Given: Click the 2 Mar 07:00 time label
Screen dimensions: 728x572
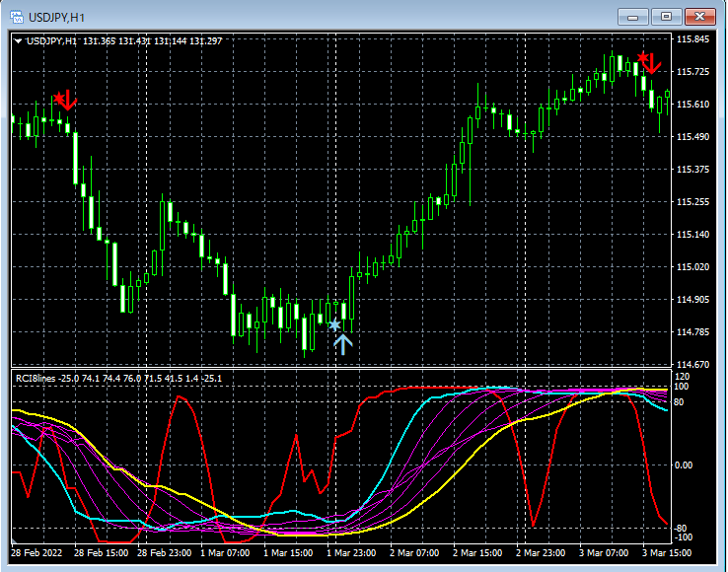Looking at the screenshot, I should 414,553.
